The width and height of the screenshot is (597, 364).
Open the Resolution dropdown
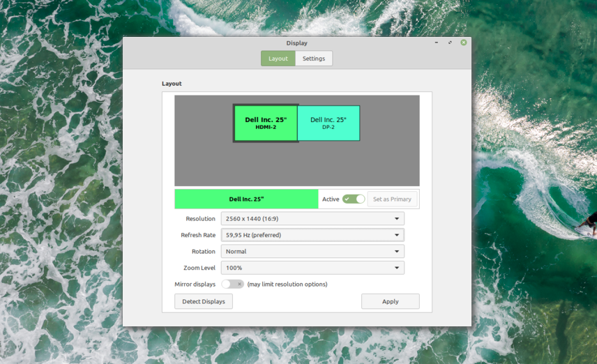click(x=312, y=219)
